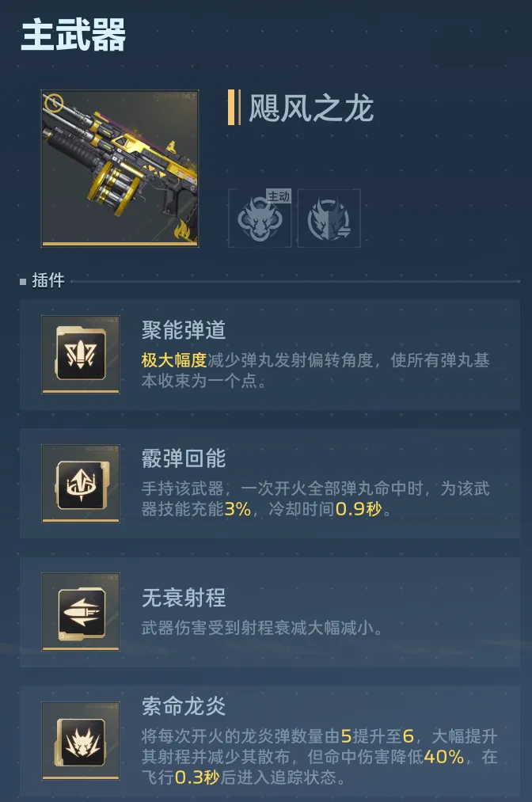Click the 主武器 section heading
The width and height of the screenshot is (532, 802).
(x=74, y=34)
